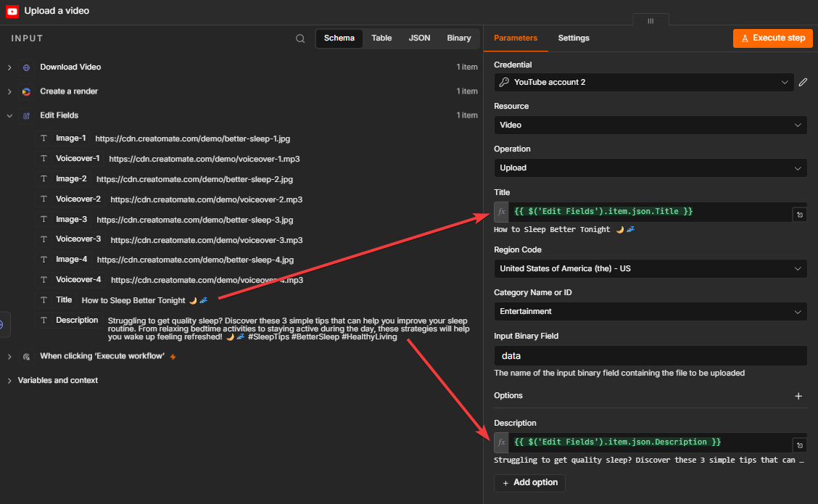Viewport: 818px width, 504px height.
Task: Click the better-sleep-1.jpg URL value
Action: point(192,139)
